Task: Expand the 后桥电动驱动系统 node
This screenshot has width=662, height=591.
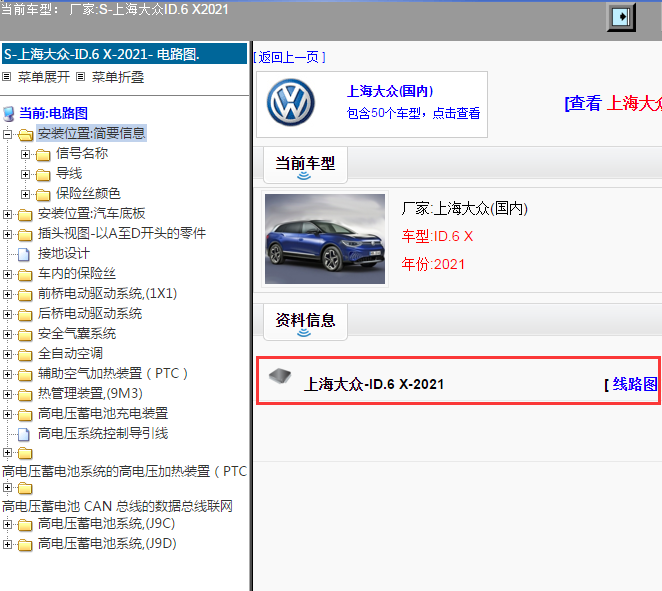Action: (x=7, y=314)
